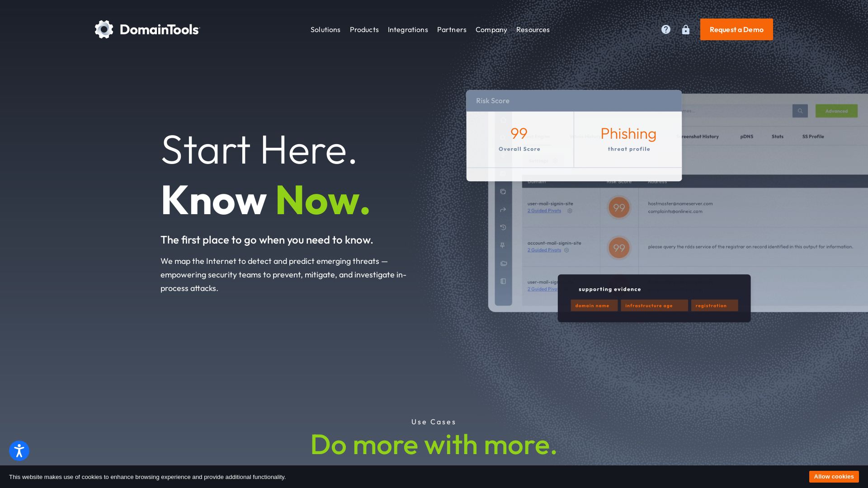Click the lock/login icon
Image resolution: width=868 pixels, height=488 pixels.
pyautogui.click(x=685, y=29)
